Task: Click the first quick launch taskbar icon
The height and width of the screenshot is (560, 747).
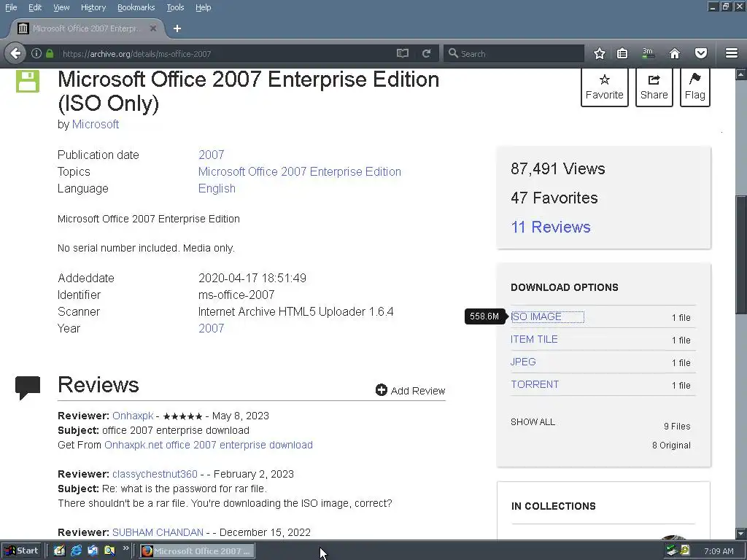Action: click(59, 551)
